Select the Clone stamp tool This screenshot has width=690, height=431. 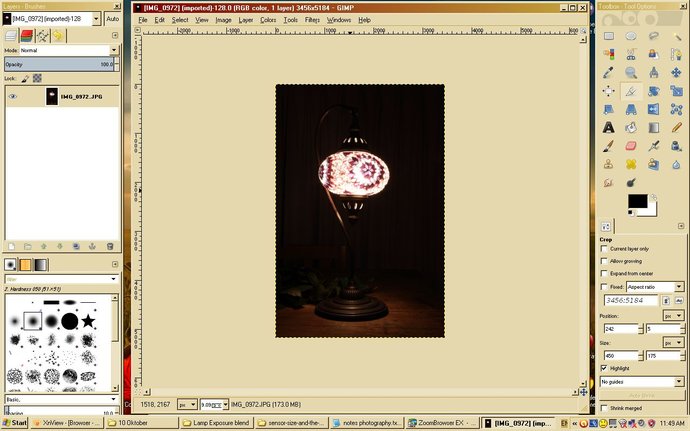(x=609, y=164)
